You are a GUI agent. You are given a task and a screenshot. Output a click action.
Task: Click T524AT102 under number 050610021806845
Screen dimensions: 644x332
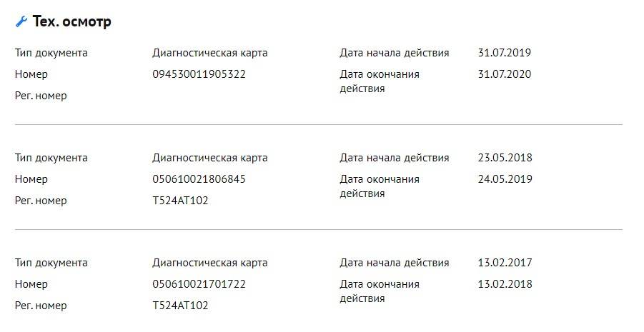[x=180, y=201]
